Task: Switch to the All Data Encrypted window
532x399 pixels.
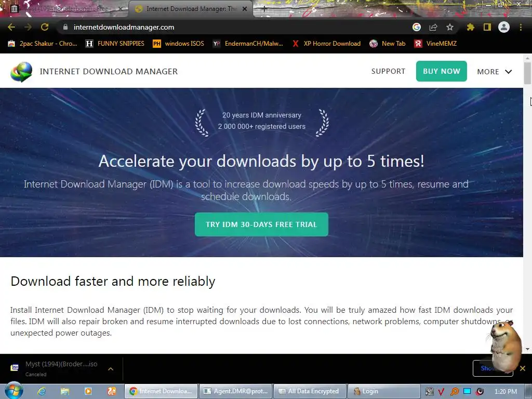Action: (x=310, y=391)
